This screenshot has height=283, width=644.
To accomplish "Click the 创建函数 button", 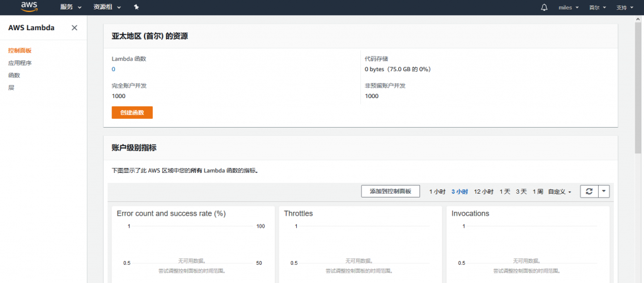I will point(132,113).
